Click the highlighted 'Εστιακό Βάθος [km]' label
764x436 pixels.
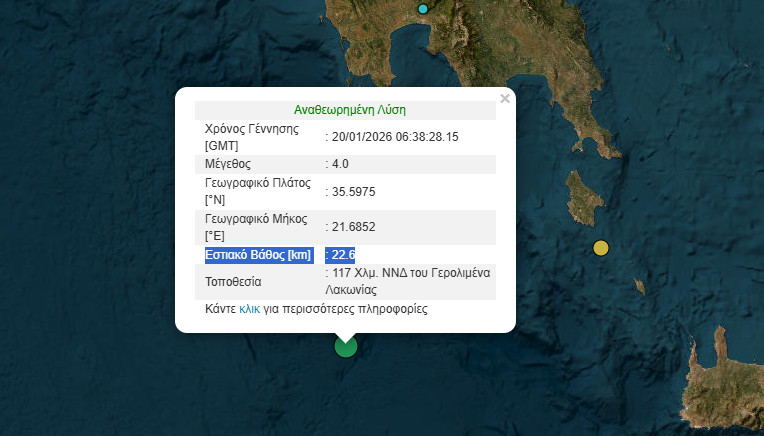[x=259, y=255]
